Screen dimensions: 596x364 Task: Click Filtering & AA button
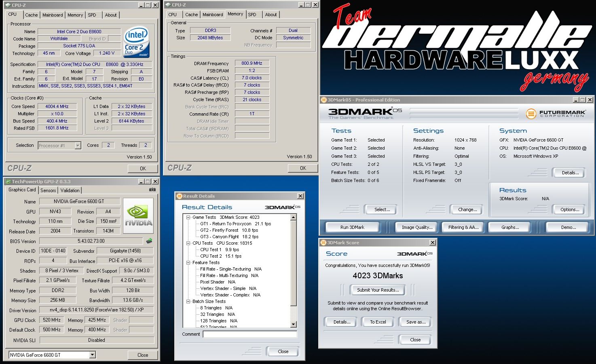pos(463,227)
